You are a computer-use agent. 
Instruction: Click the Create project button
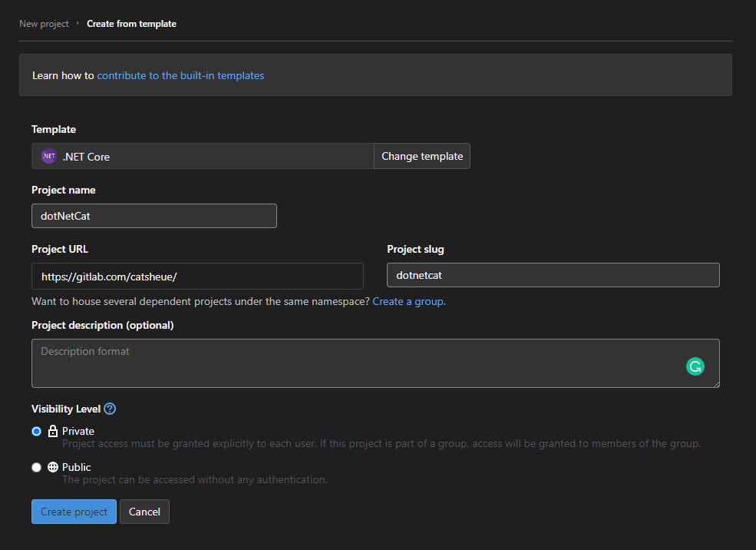(74, 512)
